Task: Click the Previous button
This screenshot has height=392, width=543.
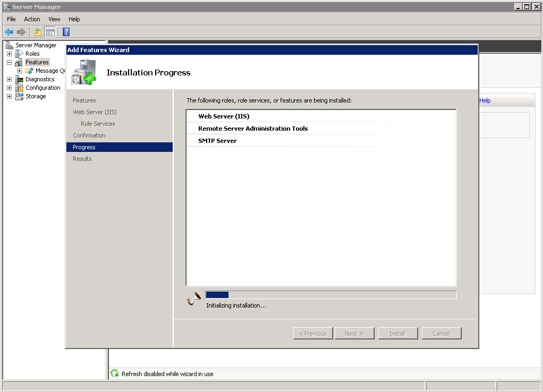Action: pyautogui.click(x=313, y=334)
